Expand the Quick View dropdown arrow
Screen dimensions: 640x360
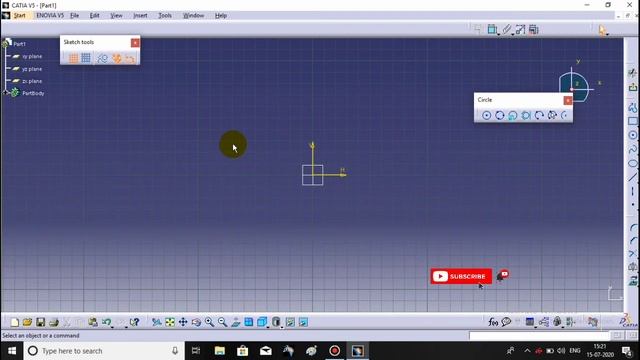pos(268,327)
